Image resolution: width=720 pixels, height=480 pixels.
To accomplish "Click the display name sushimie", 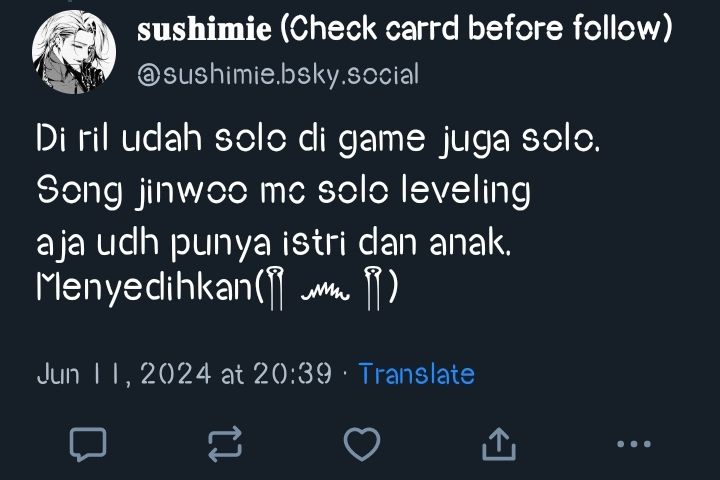I will pyautogui.click(x=204, y=29).
